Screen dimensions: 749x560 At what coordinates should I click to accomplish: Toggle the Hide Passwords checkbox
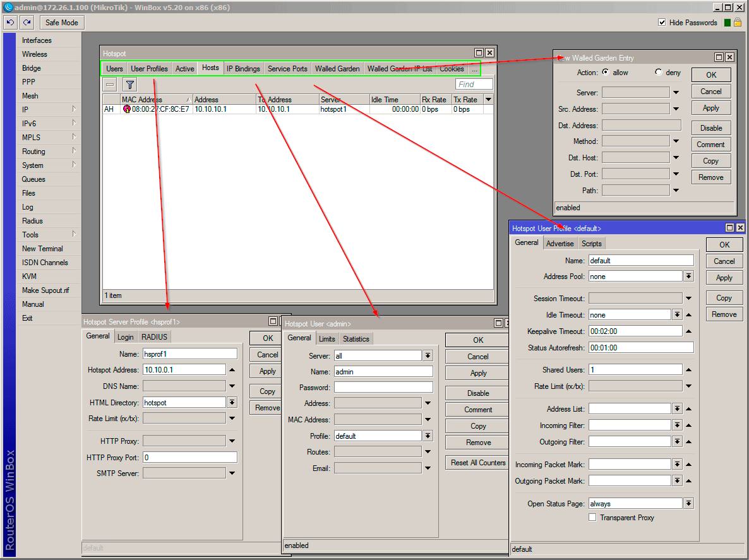662,23
